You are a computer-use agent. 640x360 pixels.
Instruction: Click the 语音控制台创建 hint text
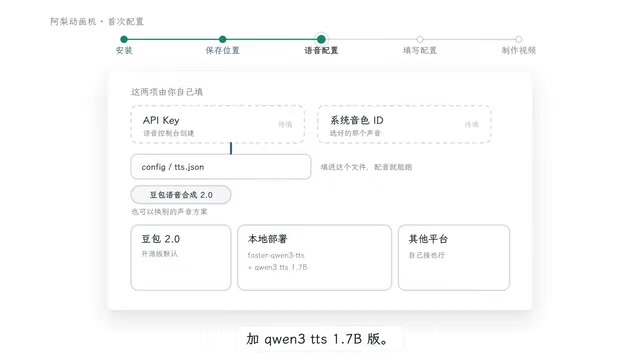[169, 133]
